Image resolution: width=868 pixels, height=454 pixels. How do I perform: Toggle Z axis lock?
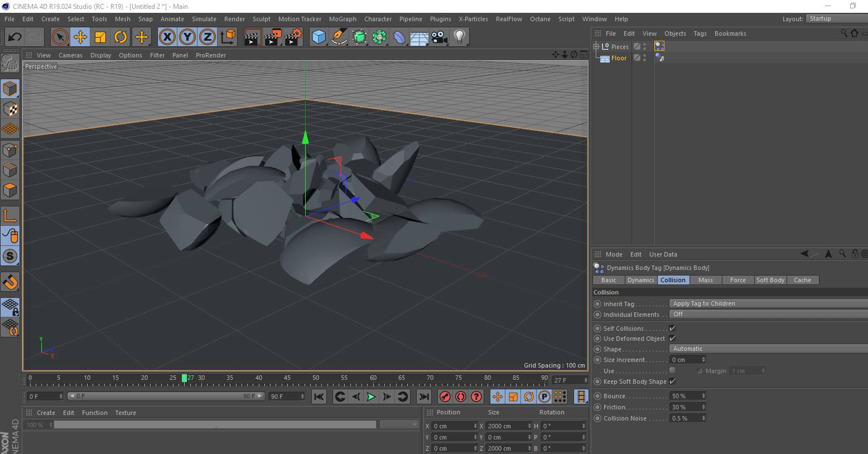click(208, 37)
